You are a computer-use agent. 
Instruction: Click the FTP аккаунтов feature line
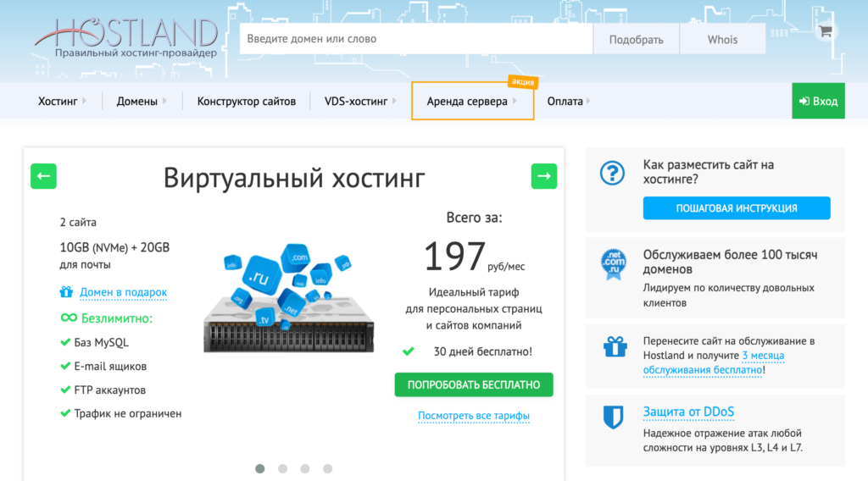coord(109,390)
